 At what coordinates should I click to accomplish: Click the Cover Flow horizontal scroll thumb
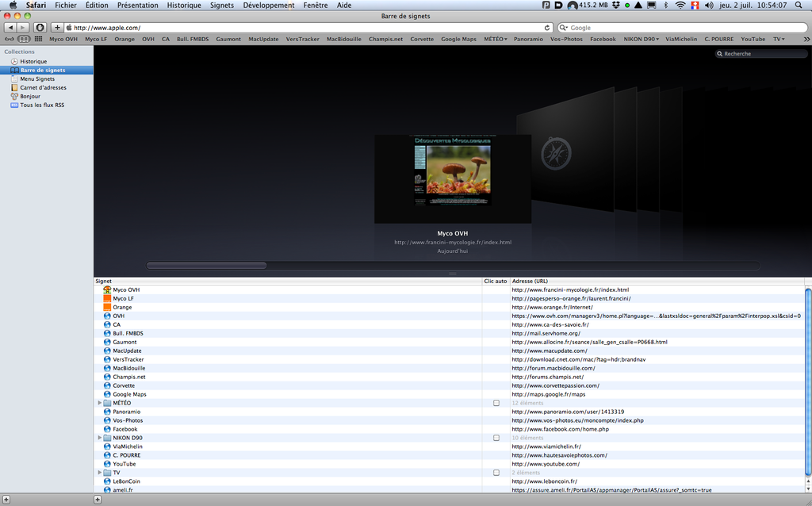pos(207,265)
